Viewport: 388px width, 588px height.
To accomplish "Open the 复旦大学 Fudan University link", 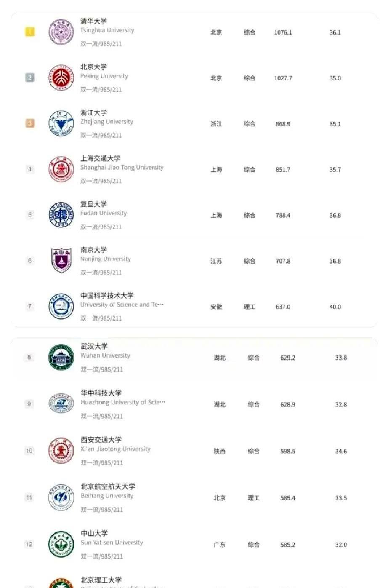I will (x=94, y=204).
